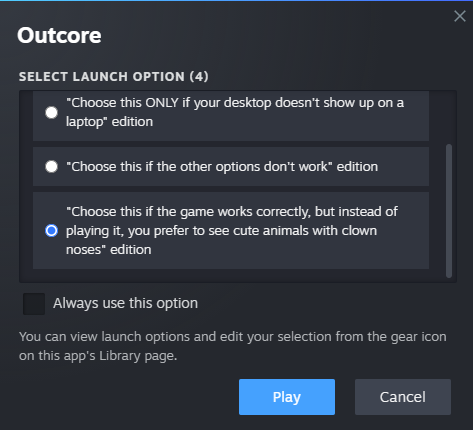The width and height of the screenshot is (473, 430).
Task: Choose the "desktop doesn't show up on a laptop" row text
Action: [235, 112]
